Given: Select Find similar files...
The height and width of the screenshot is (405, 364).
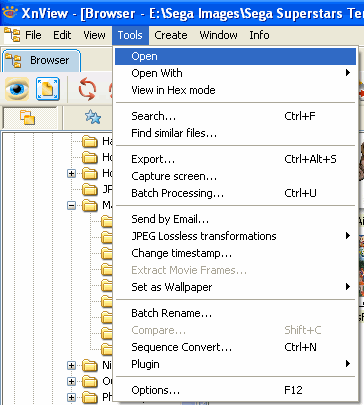Looking at the screenshot, I should click(x=235, y=133).
